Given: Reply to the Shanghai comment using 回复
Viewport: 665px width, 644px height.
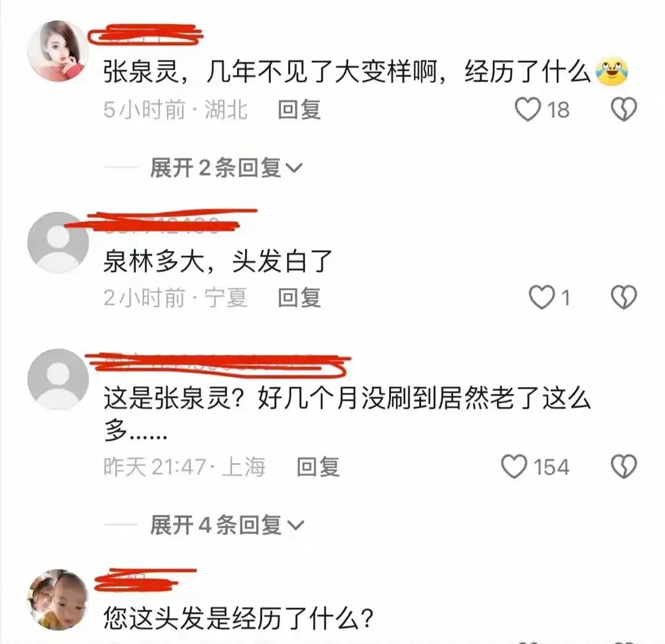Looking at the screenshot, I should [x=318, y=467].
